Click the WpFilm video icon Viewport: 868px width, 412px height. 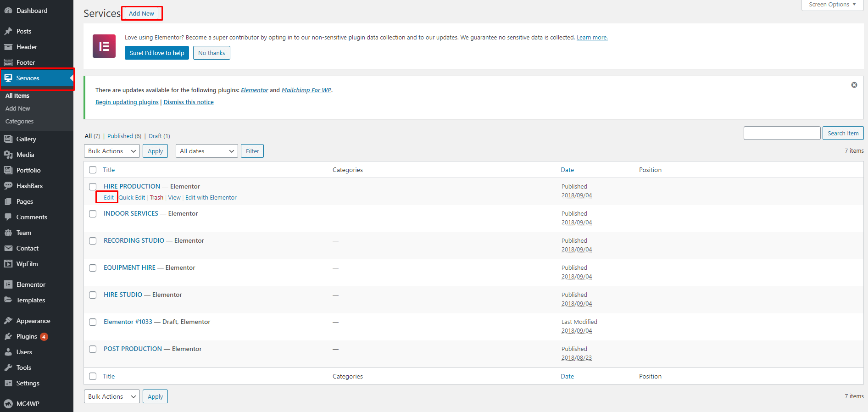pyautogui.click(x=8, y=264)
